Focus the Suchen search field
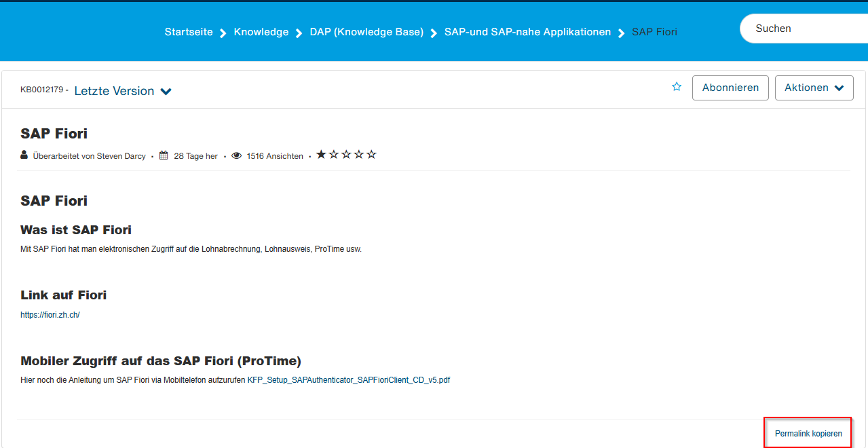 click(801, 29)
